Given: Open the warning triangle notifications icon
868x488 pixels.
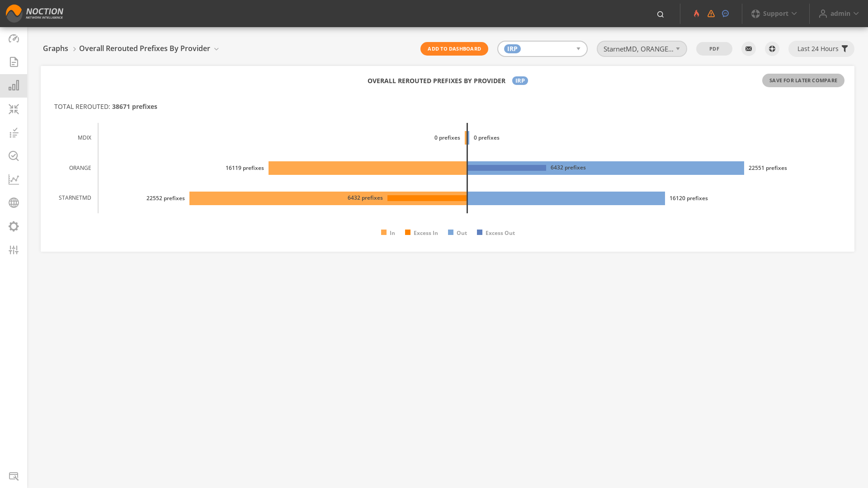Looking at the screenshot, I should pos(711,14).
